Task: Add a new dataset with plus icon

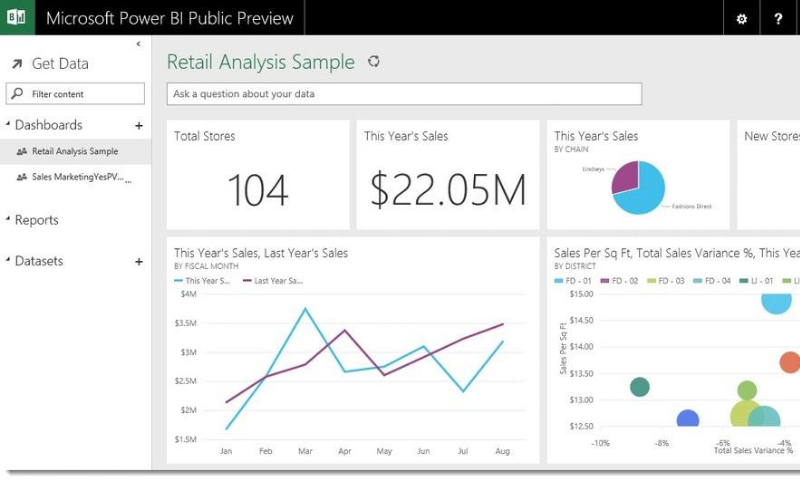Action: click(139, 262)
